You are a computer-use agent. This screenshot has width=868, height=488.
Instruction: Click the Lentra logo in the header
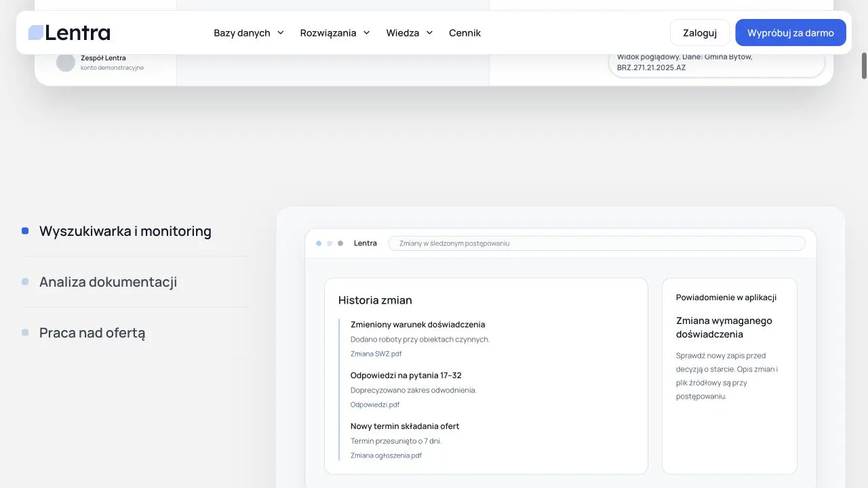click(69, 33)
